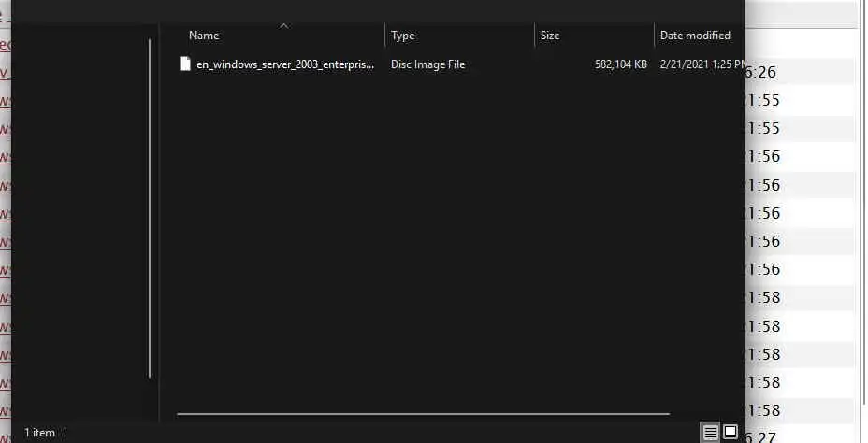
Task: Switch to large icons view
Action: click(x=731, y=432)
